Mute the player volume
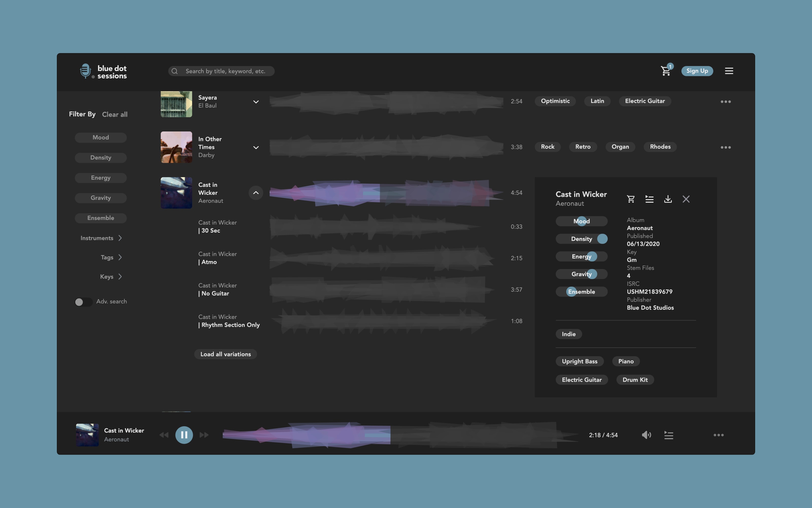This screenshot has height=508, width=812. [646, 435]
